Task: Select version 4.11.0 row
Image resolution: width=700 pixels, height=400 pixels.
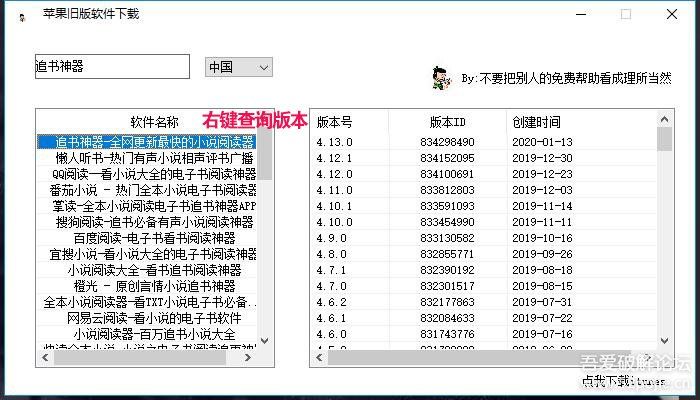Action: click(483, 190)
